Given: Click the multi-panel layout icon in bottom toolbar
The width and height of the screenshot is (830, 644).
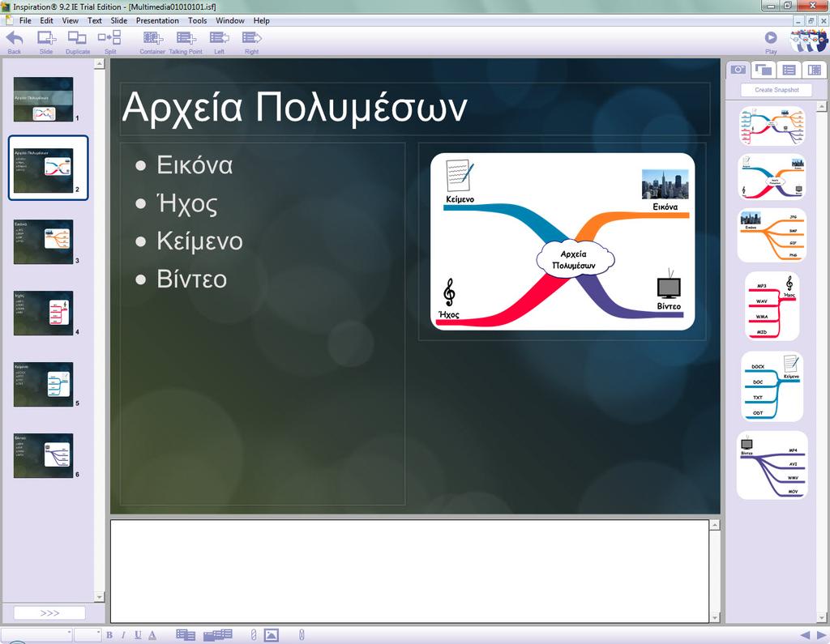Looking at the screenshot, I should click(x=217, y=635).
